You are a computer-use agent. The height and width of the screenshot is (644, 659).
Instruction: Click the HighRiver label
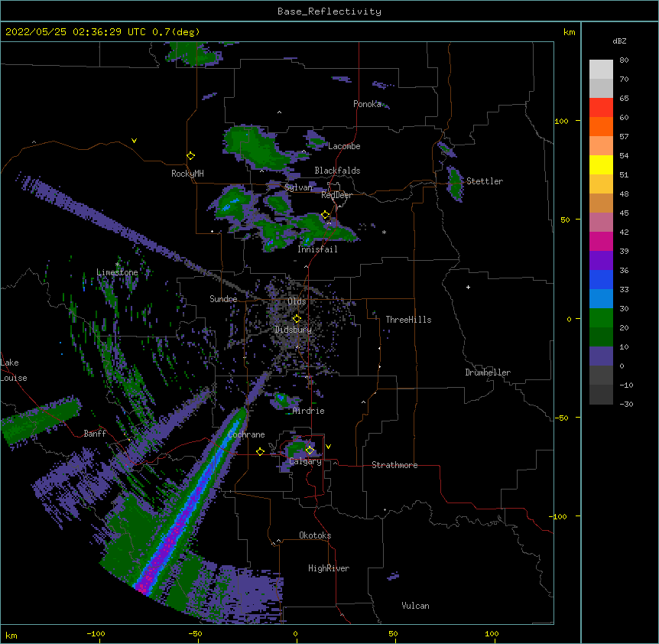329,568
